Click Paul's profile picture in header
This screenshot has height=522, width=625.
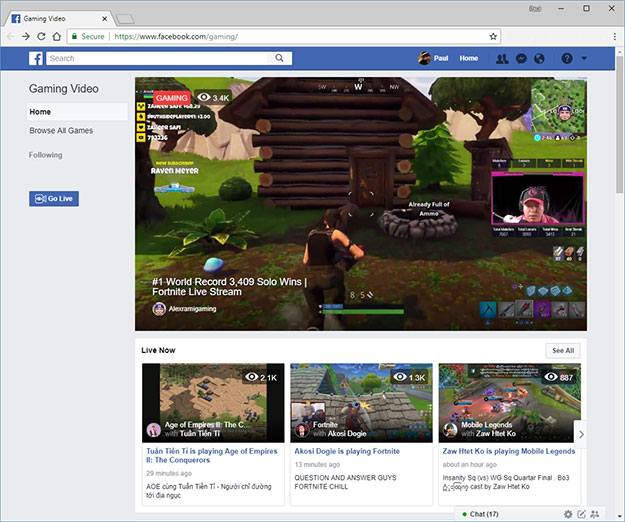click(x=424, y=58)
